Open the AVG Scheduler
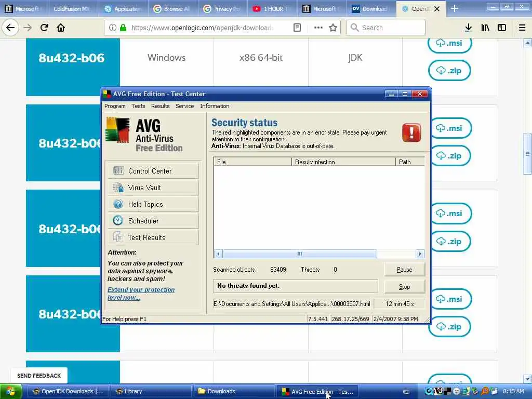The height and width of the screenshot is (399, 532). (x=153, y=221)
